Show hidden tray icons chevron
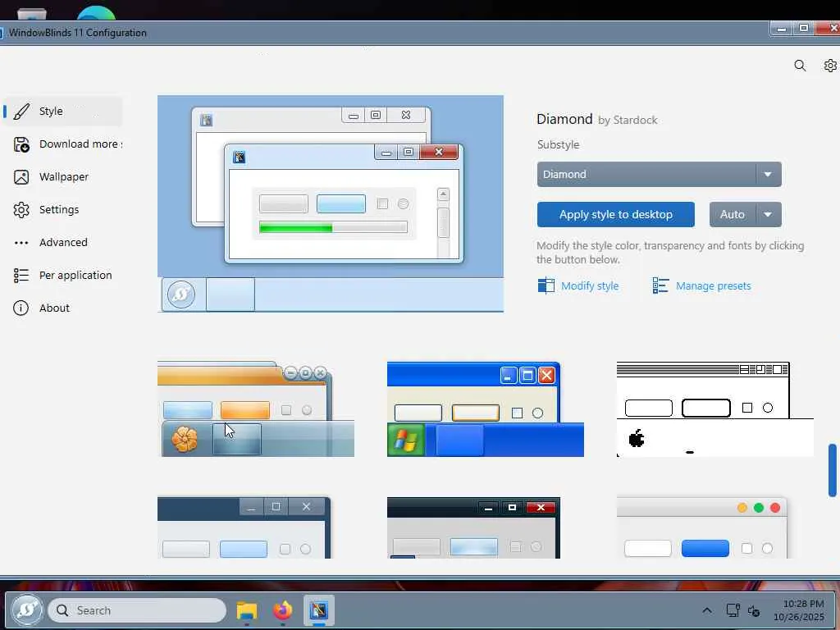Image resolution: width=840 pixels, height=630 pixels. pyautogui.click(x=707, y=610)
